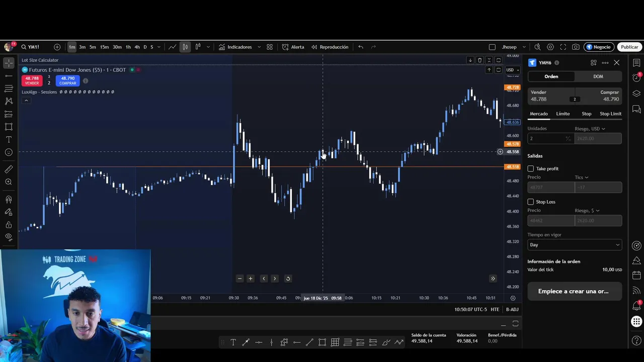Open indicator templates grid icon

pos(270,47)
